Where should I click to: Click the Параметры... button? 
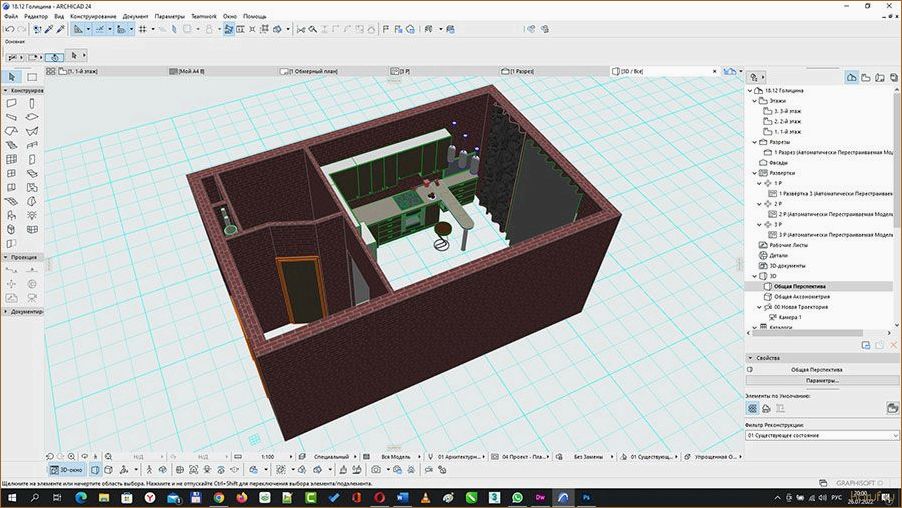pyautogui.click(x=821, y=380)
